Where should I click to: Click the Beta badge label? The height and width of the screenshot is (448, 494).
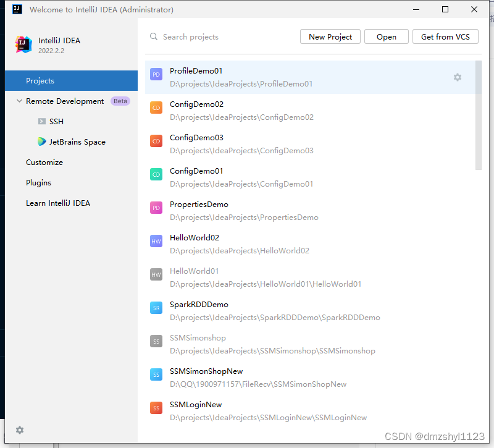pyautogui.click(x=120, y=101)
